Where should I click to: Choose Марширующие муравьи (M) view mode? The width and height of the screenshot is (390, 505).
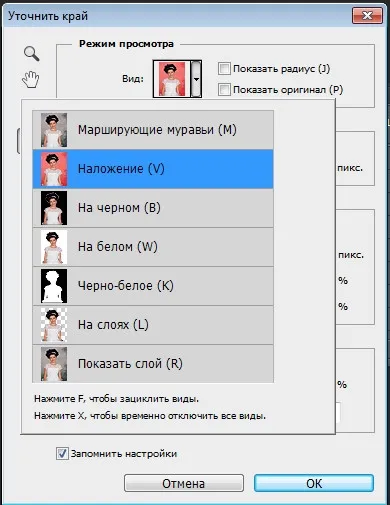[x=153, y=130]
